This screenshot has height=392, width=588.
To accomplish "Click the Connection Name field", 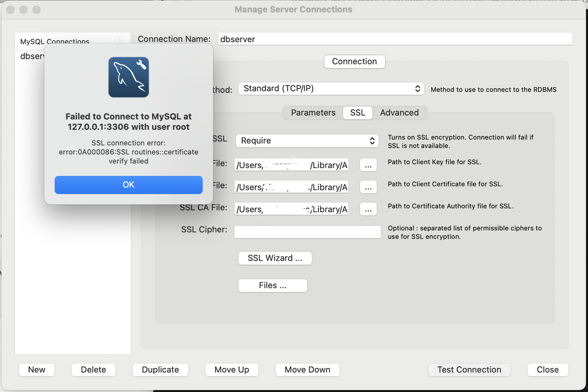I will click(395, 39).
